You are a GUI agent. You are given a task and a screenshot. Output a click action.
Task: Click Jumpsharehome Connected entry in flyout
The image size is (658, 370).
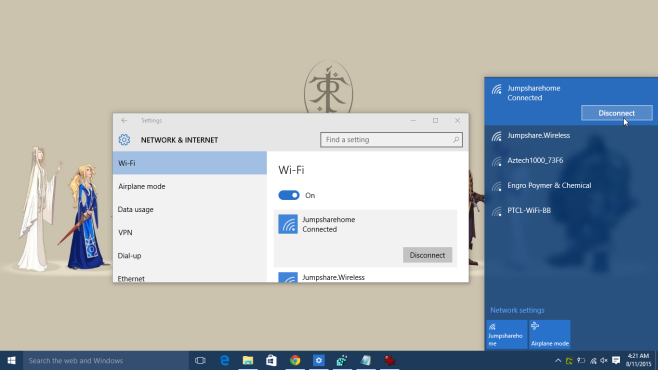point(571,101)
